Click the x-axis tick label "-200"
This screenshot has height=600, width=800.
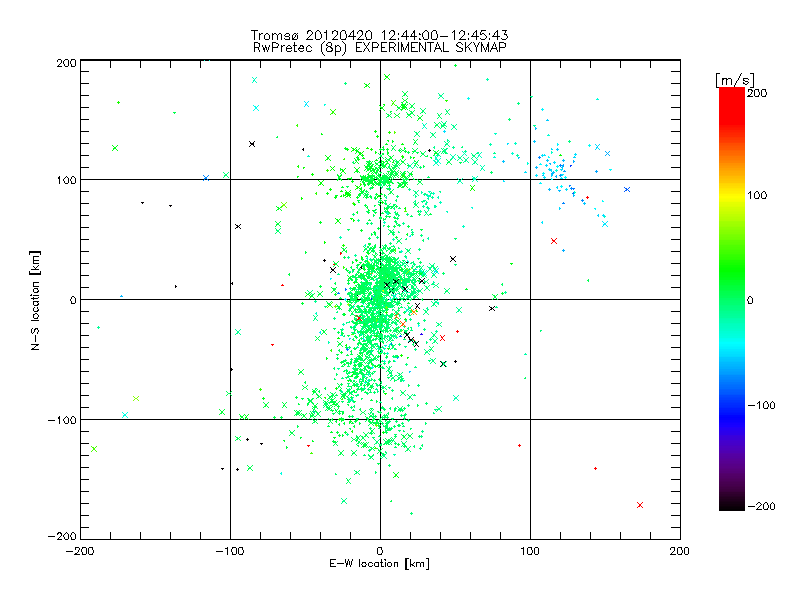pos(80,551)
